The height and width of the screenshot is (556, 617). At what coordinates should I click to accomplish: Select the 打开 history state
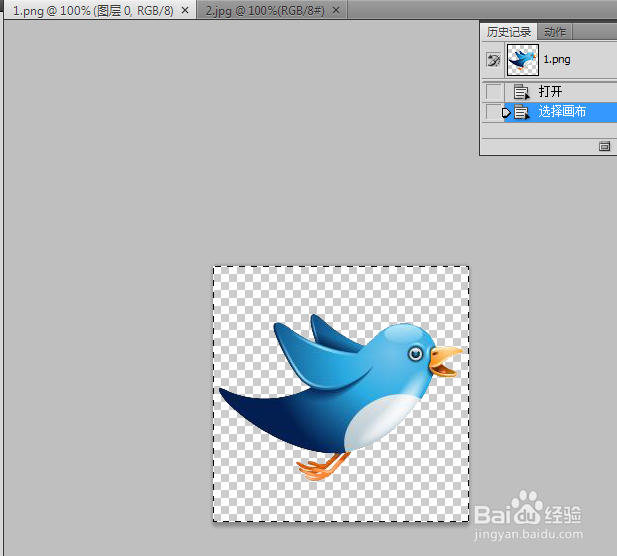pos(560,92)
